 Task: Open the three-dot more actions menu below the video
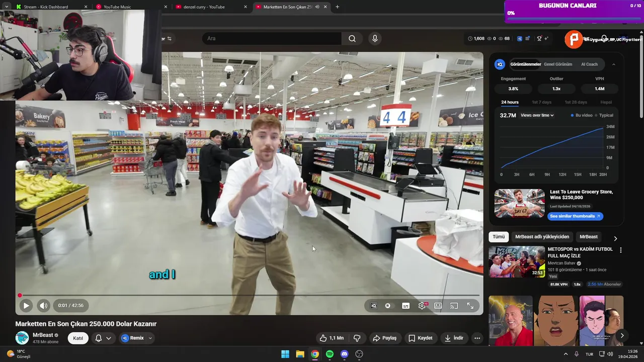(x=477, y=338)
